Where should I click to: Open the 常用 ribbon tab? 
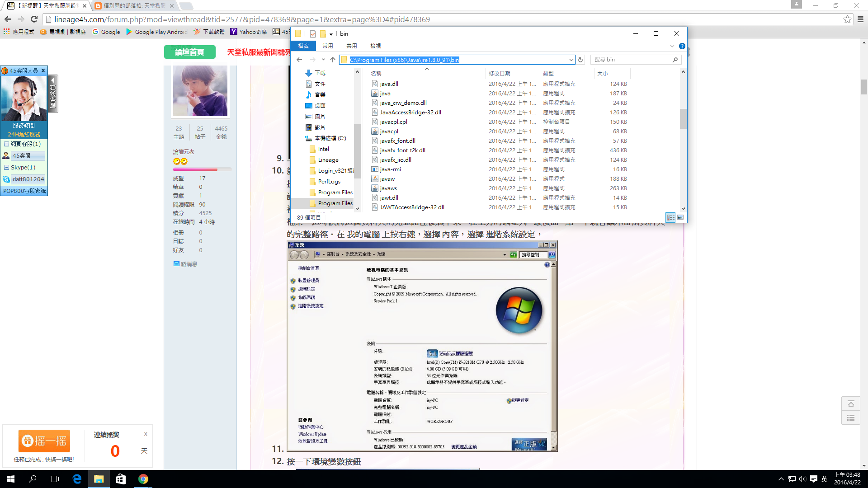[x=328, y=46]
